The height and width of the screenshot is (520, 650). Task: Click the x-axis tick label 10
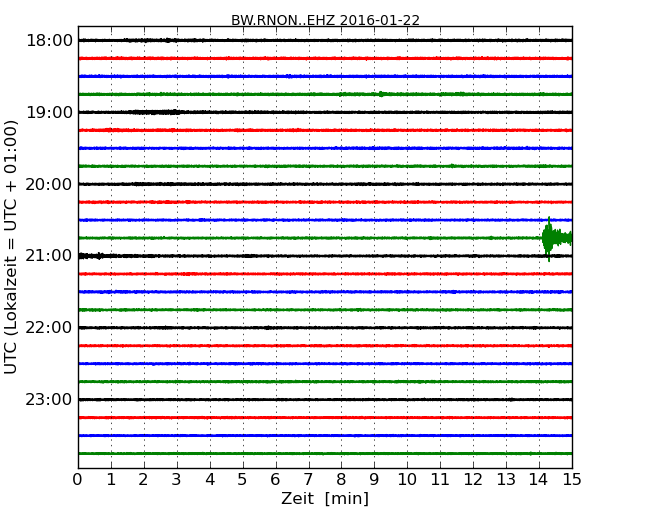tap(407, 479)
